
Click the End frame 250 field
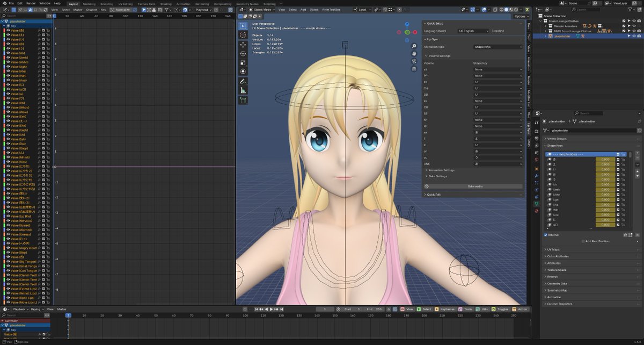tap(374, 309)
